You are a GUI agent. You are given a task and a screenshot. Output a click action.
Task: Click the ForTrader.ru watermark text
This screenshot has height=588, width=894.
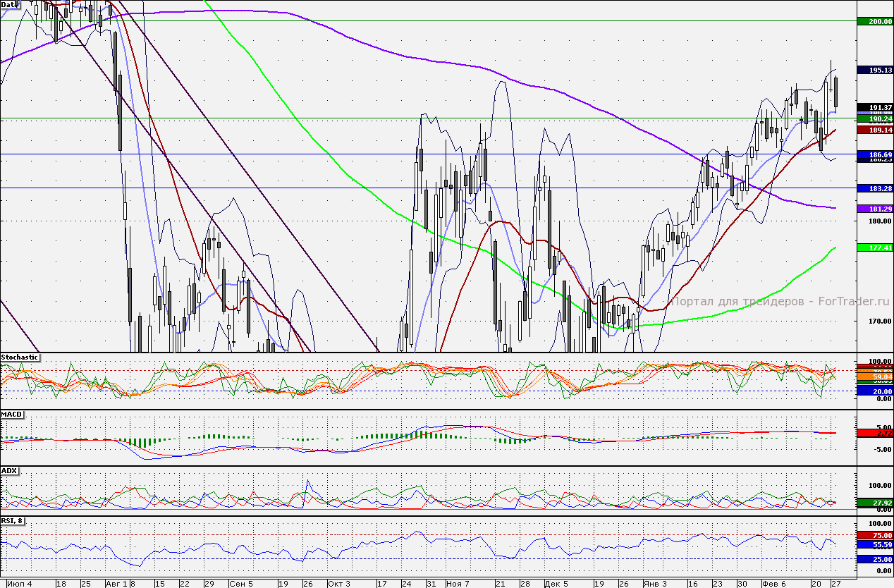(780, 301)
